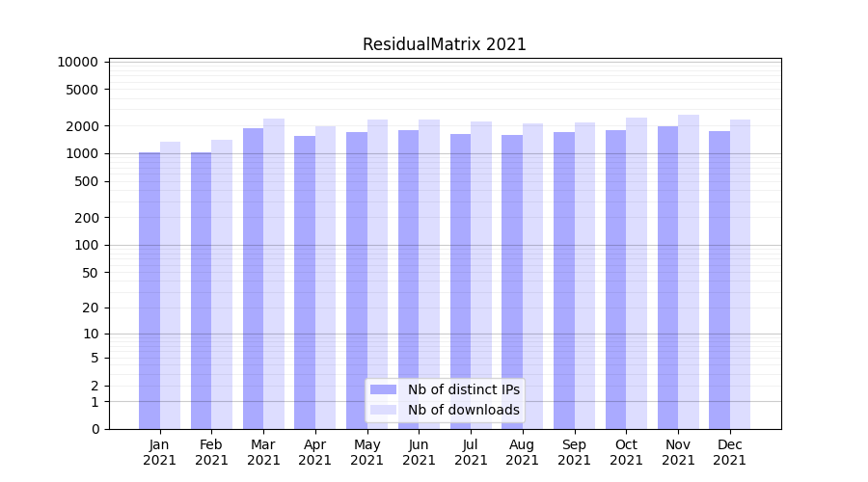Select the Mar 2021 distinct IPs bar
The height and width of the screenshot is (482, 868).
click(x=253, y=278)
